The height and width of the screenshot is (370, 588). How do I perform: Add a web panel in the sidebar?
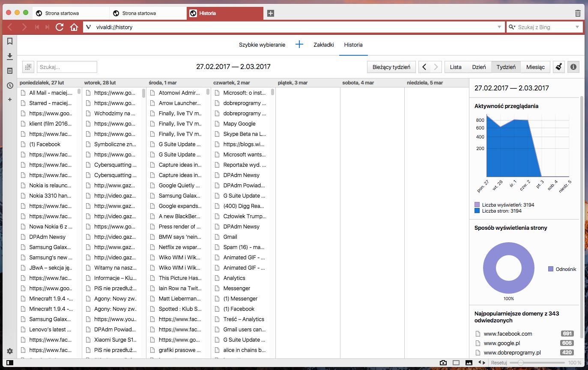coord(10,99)
